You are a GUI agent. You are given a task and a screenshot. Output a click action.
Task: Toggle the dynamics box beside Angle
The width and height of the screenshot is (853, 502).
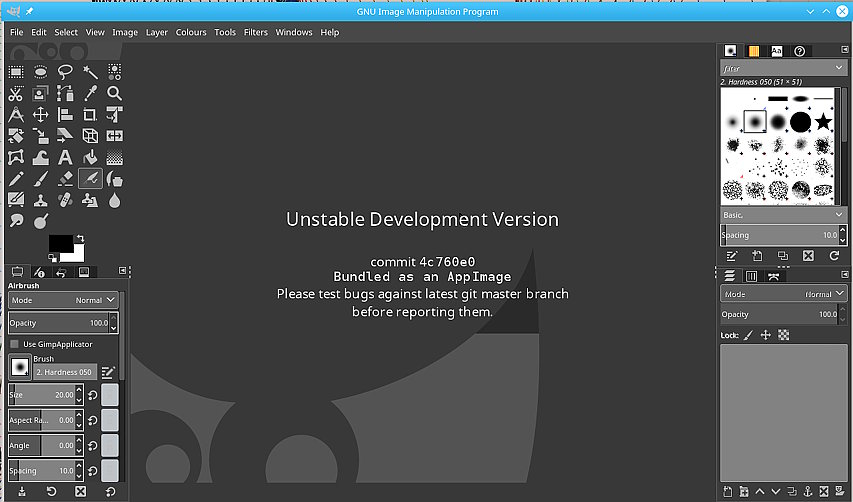(x=110, y=445)
